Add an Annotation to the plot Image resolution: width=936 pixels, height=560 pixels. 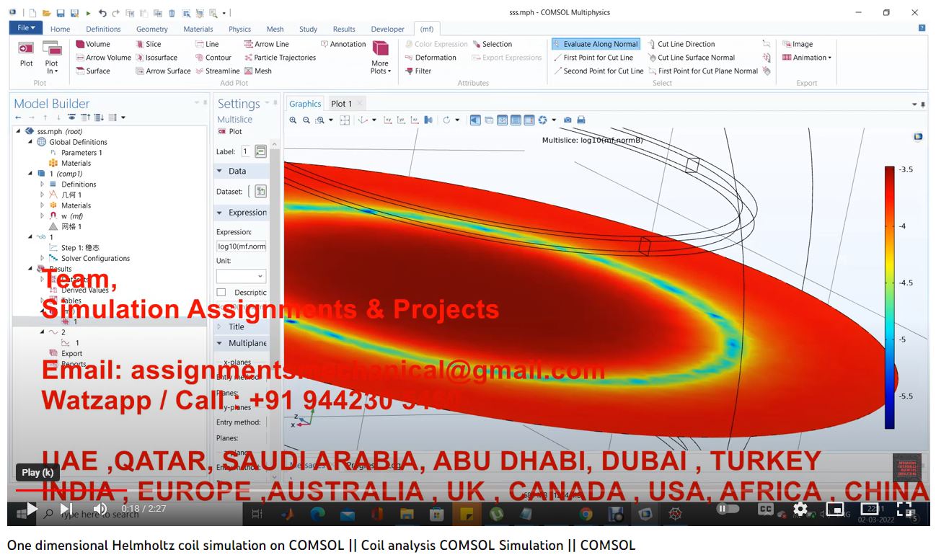(343, 44)
